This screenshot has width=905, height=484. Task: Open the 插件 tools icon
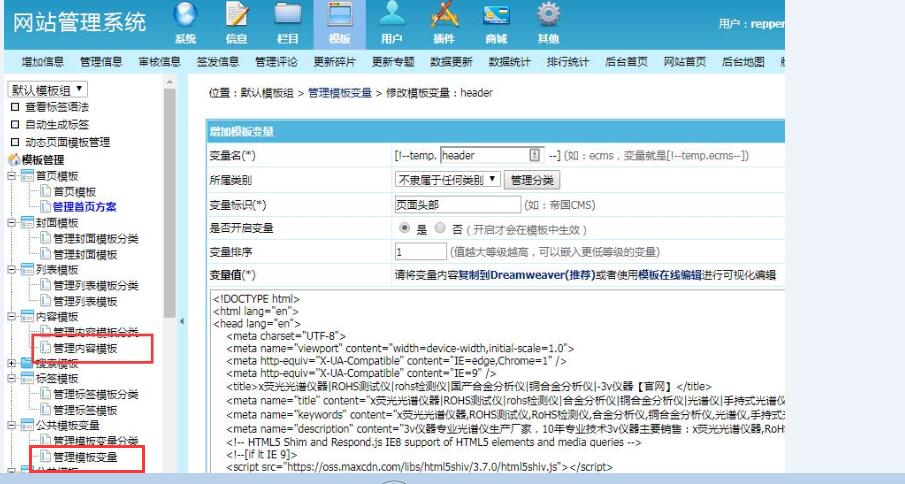tap(444, 15)
